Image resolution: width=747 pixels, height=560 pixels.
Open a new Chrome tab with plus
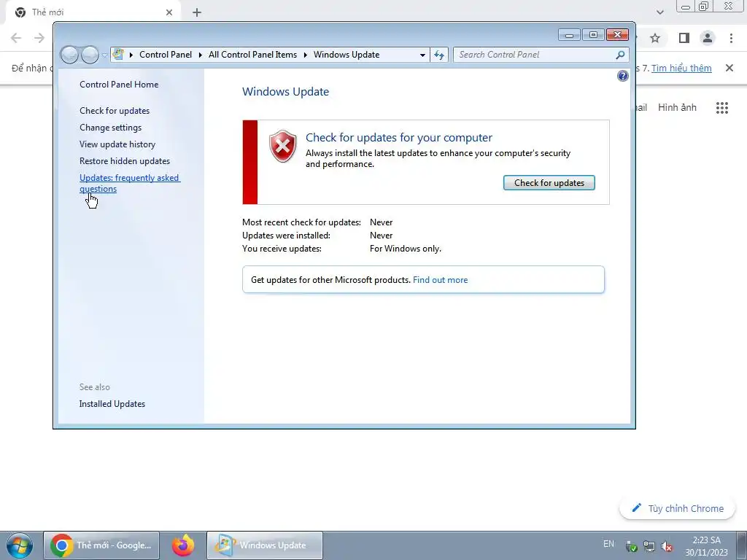click(x=197, y=12)
